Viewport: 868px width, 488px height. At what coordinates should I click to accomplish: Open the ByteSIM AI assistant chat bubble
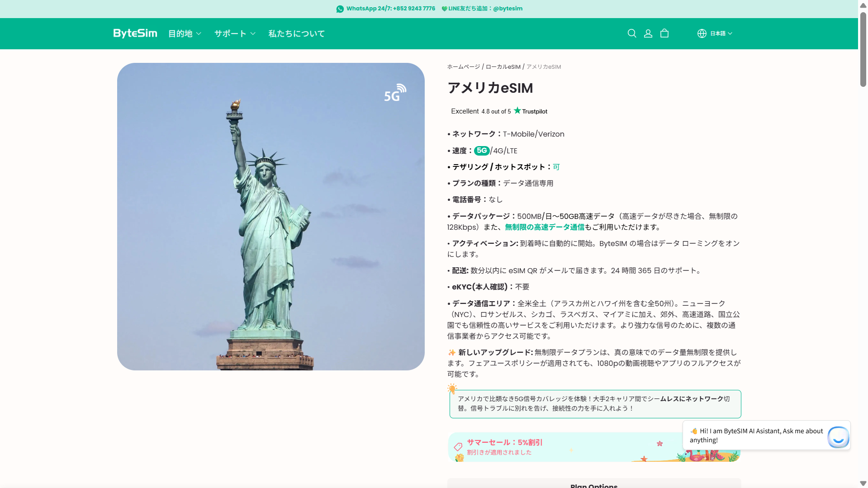pos(838,437)
